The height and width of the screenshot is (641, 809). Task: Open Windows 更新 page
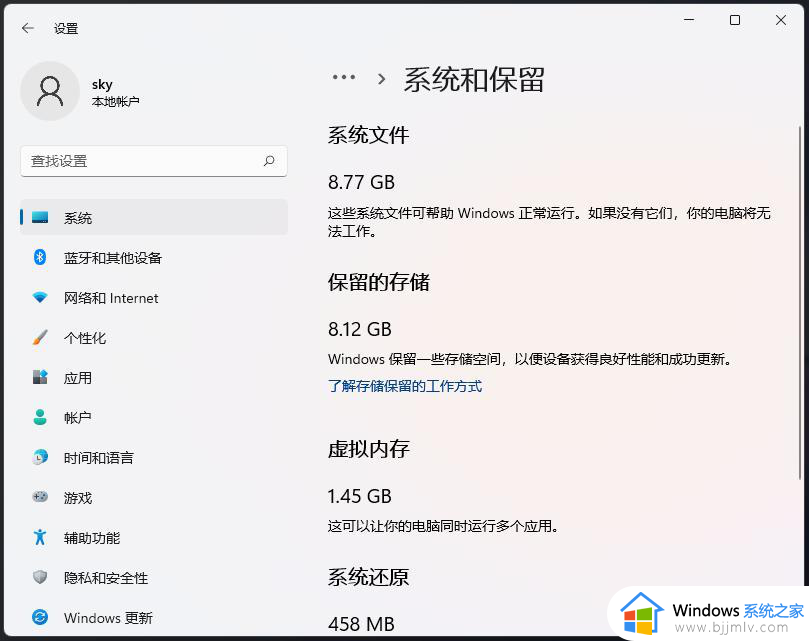click(x=154, y=617)
